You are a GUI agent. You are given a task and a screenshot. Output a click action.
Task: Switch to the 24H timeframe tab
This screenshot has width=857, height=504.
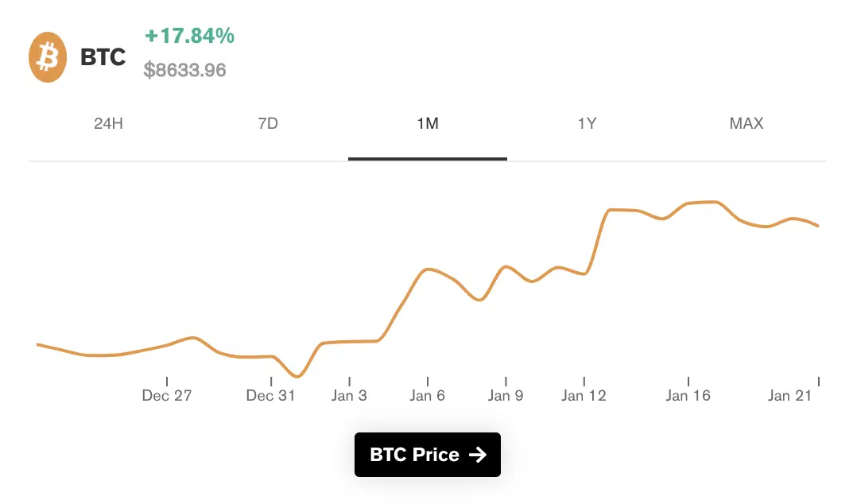click(108, 123)
